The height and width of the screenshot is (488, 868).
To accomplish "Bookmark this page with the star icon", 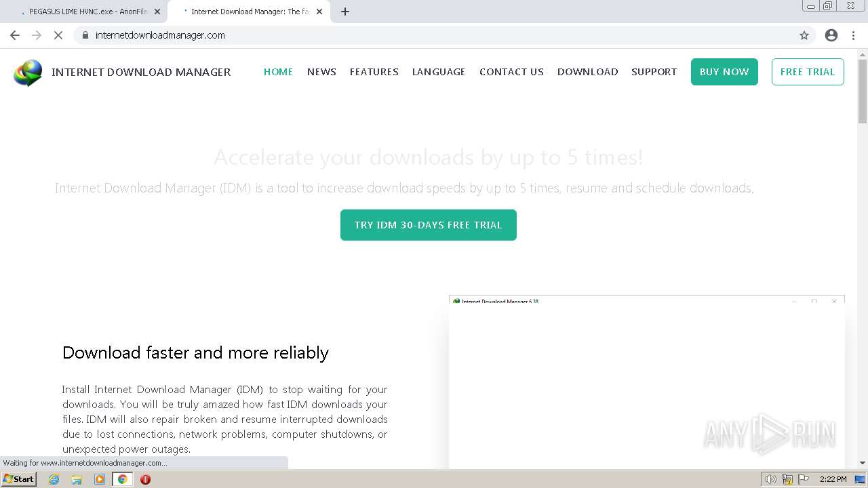I will (x=804, y=35).
